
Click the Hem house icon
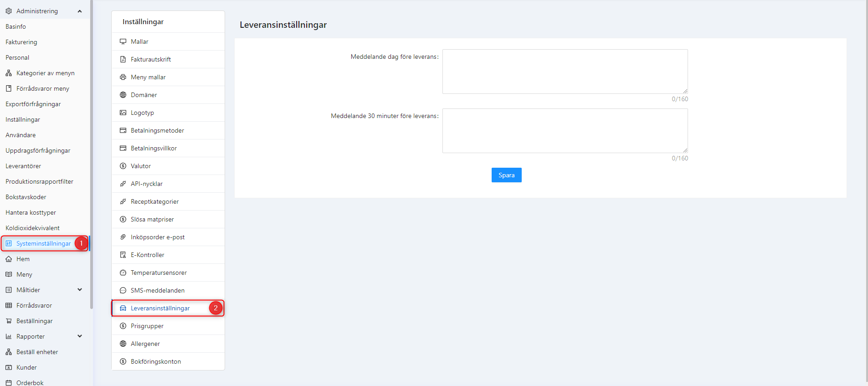point(9,259)
